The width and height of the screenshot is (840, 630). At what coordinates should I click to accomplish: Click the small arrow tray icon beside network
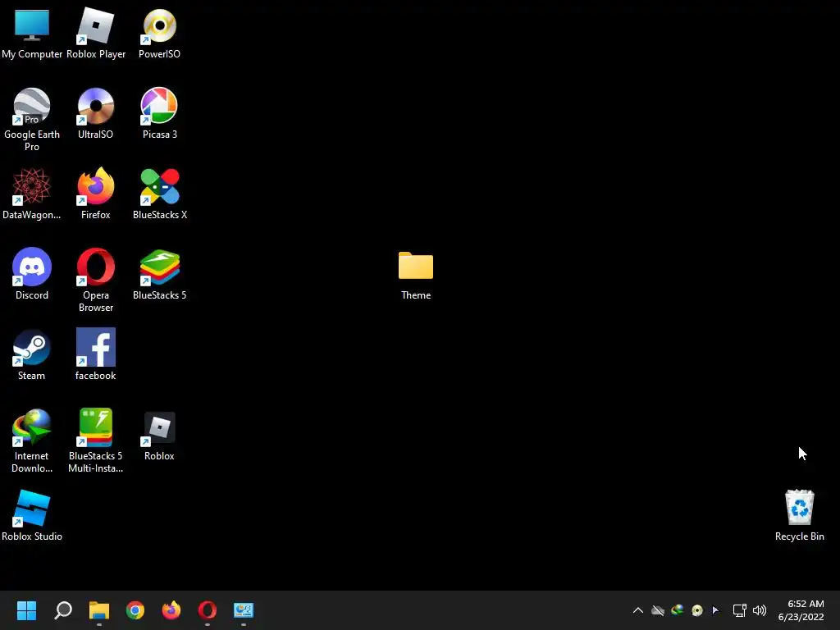click(715, 610)
